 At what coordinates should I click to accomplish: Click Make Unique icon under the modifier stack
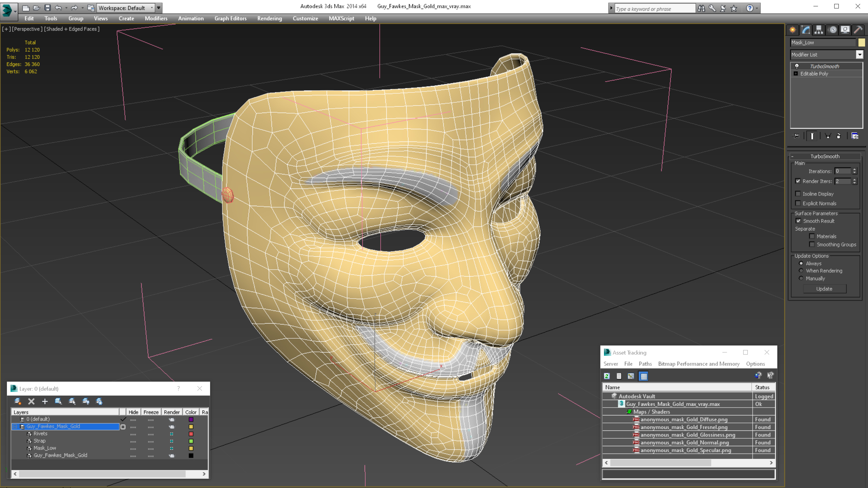pos(828,136)
